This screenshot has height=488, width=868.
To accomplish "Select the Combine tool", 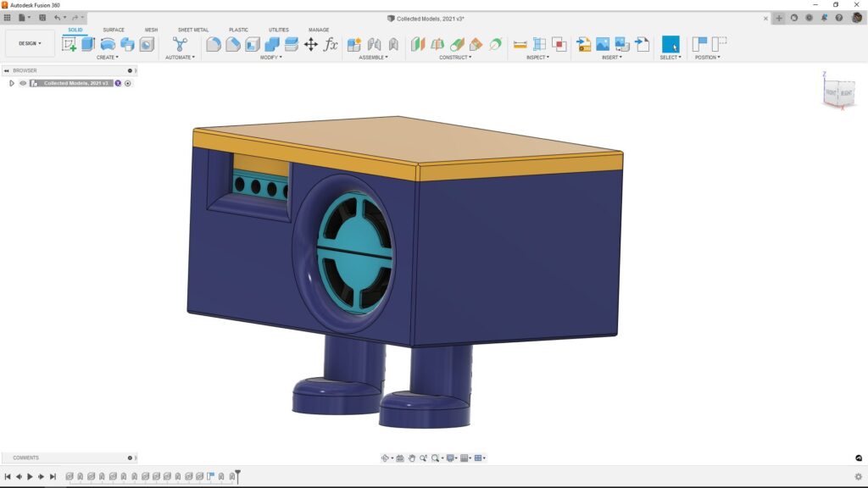I will [x=272, y=44].
